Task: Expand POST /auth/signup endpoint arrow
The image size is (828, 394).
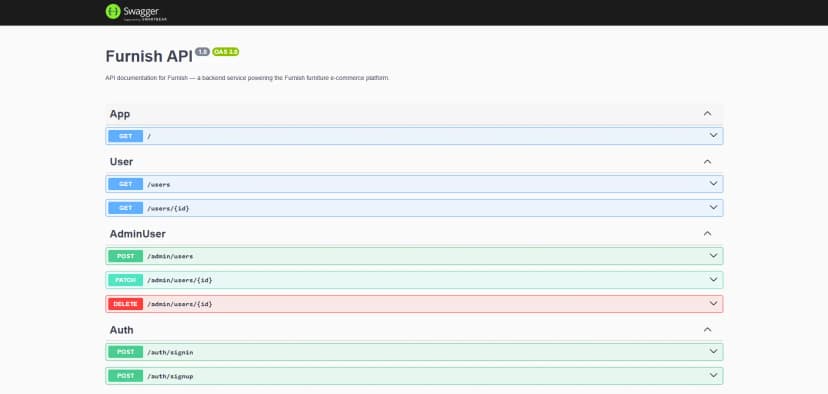Action: (713, 376)
